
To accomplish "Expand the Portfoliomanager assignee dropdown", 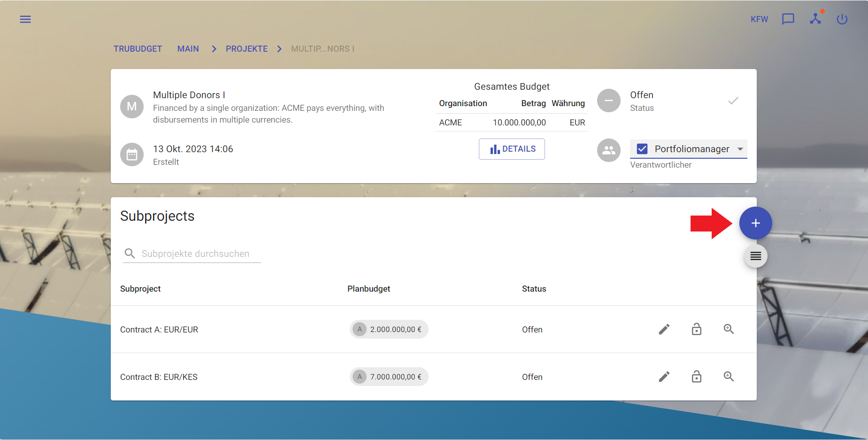I will [740, 149].
